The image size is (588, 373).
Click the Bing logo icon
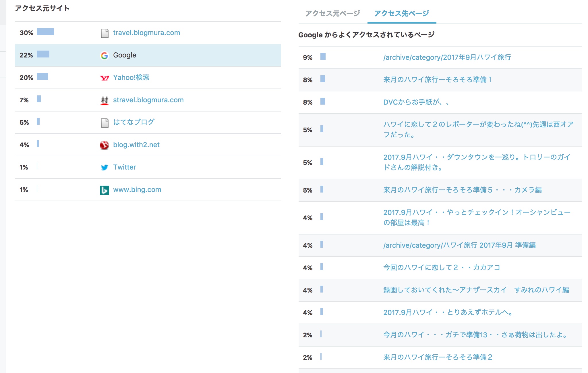coord(104,190)
